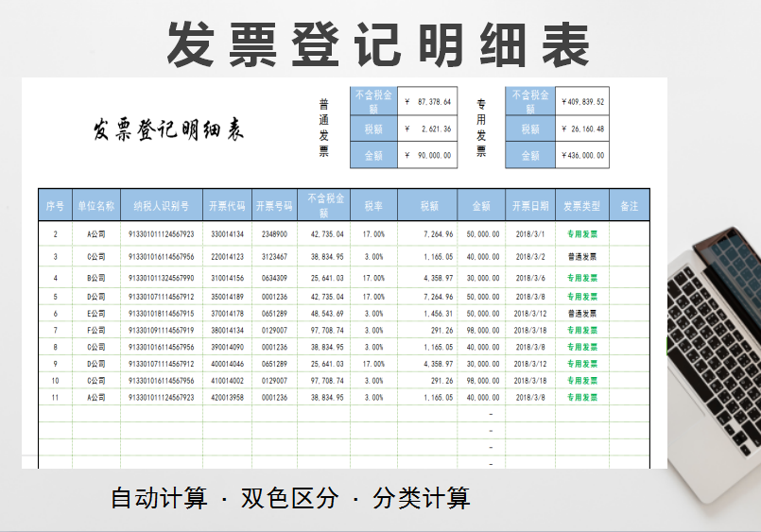Screen dimensions: 761x532
Task: Click sequence number 11 cell
Action: (56, 397)
